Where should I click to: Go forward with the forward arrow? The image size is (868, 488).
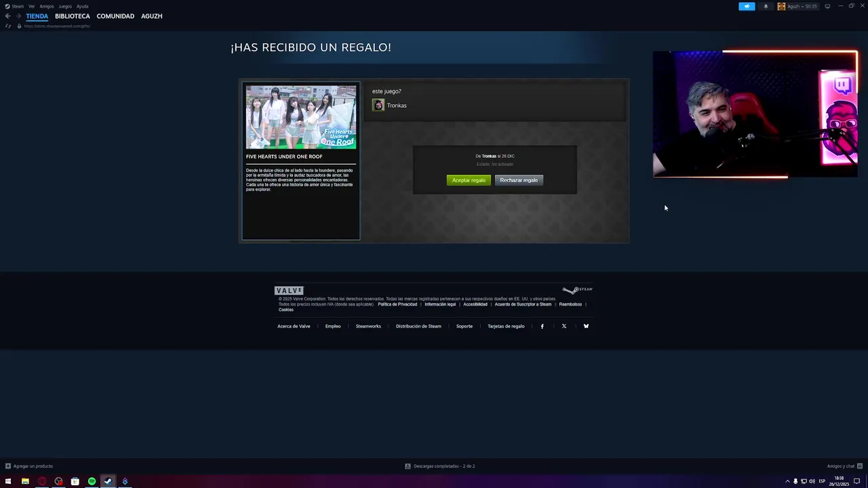coord(18,16)
